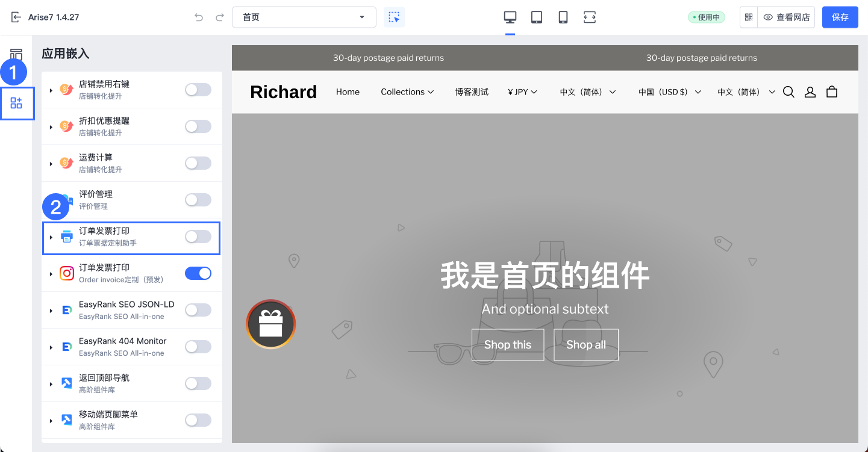The image size is (868, 452).
Task: Expand the 返回顶部导航 row arrow
Action: point(51,384)
